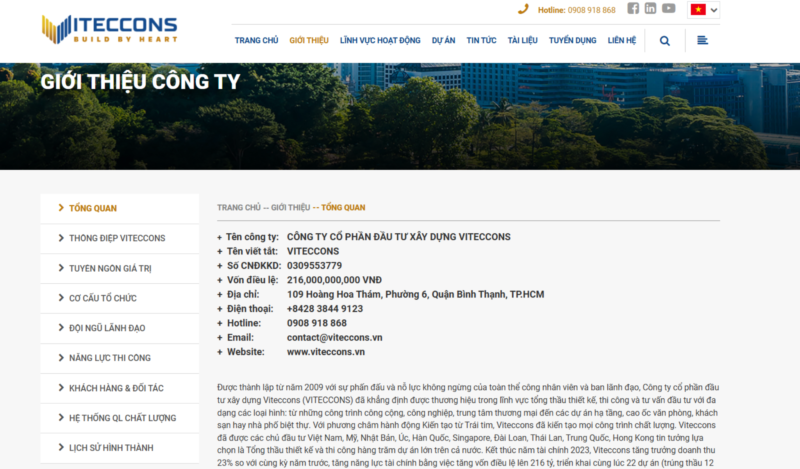Open TUYỂN DỤNG menu item

pos(572,40)
